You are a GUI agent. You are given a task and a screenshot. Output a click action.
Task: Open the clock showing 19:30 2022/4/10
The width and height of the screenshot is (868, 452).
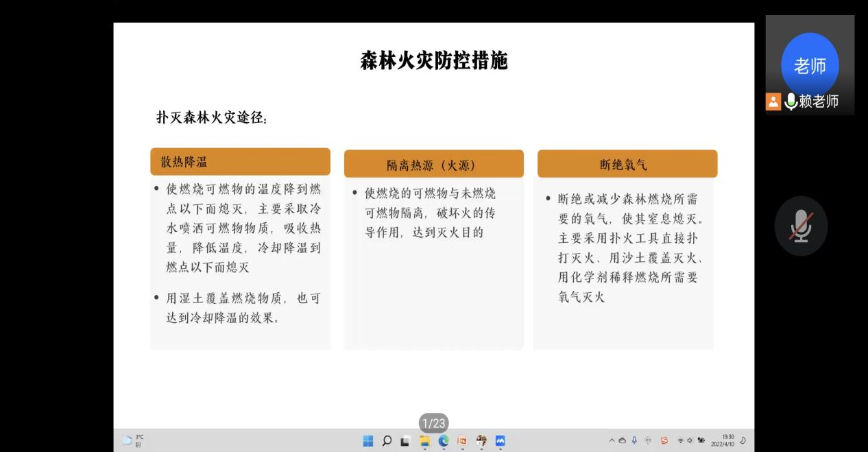[x=722, y=440]
